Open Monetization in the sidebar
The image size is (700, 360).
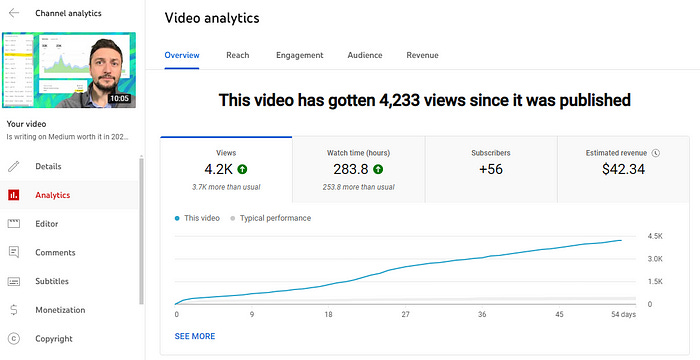69,310
